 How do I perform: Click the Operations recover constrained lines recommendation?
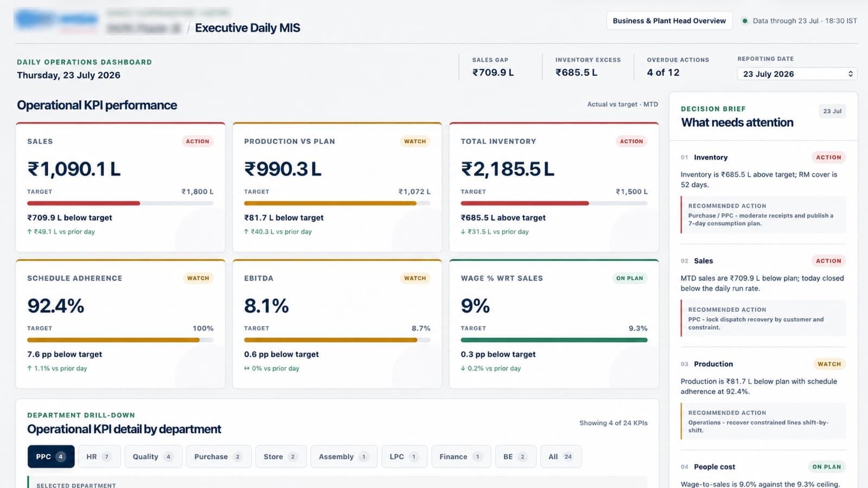[758, 426]
